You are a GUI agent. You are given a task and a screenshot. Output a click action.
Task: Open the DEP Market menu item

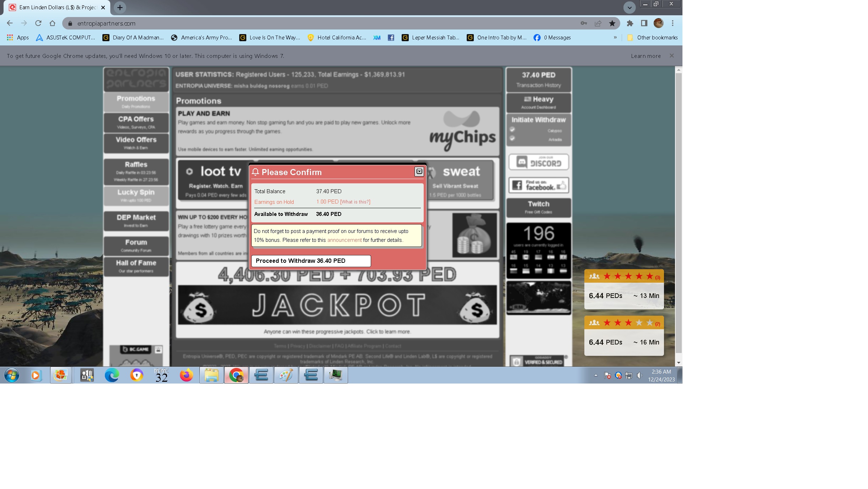[x=136, y=221]
